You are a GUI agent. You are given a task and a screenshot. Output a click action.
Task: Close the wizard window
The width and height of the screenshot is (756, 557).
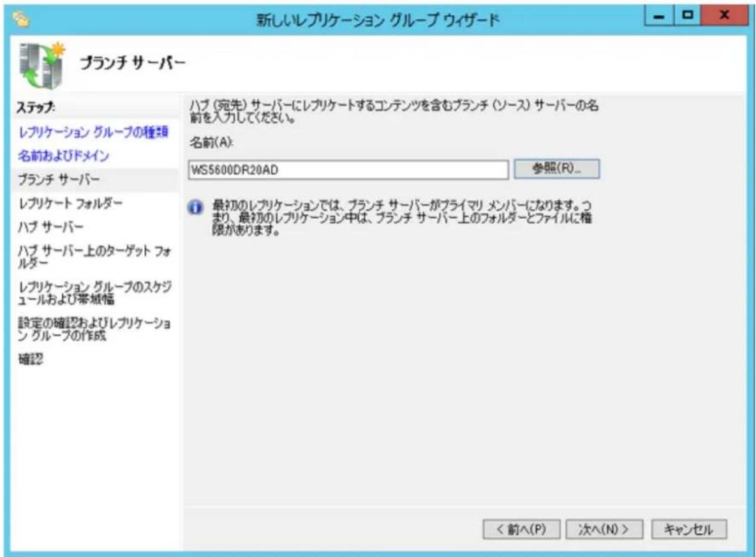(723, 16)
